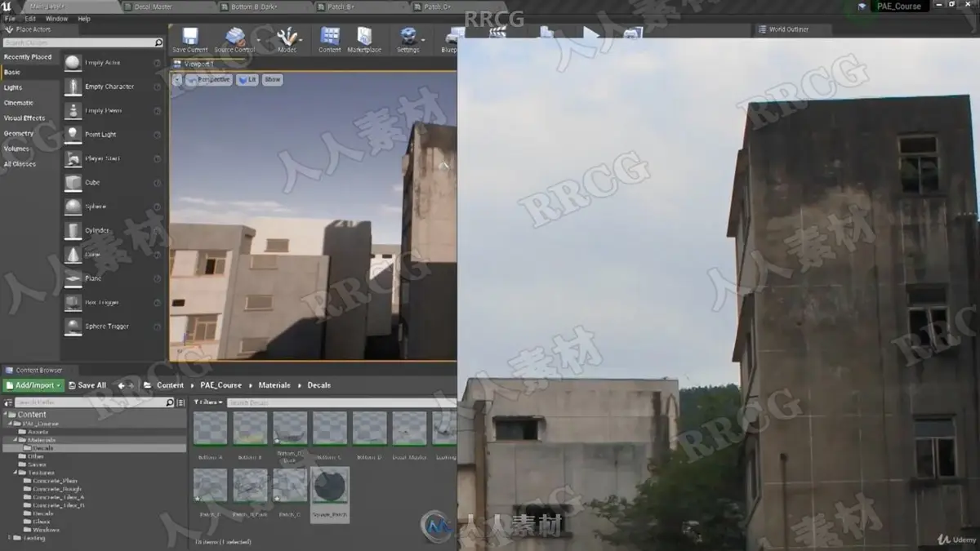Image resolution: width=980 pixels, height=551 pixels.
Task: Select the Recently Placed category
Action: pyautogui.click(x=28, y=57)
